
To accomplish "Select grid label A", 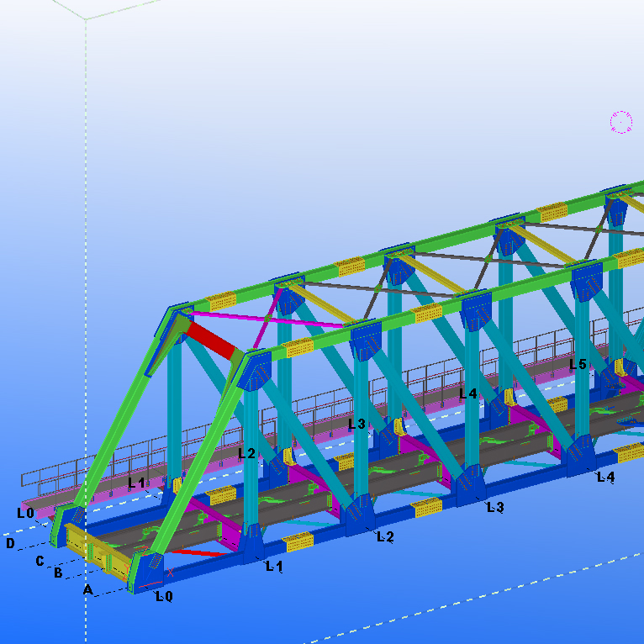I will coord(88,590).
